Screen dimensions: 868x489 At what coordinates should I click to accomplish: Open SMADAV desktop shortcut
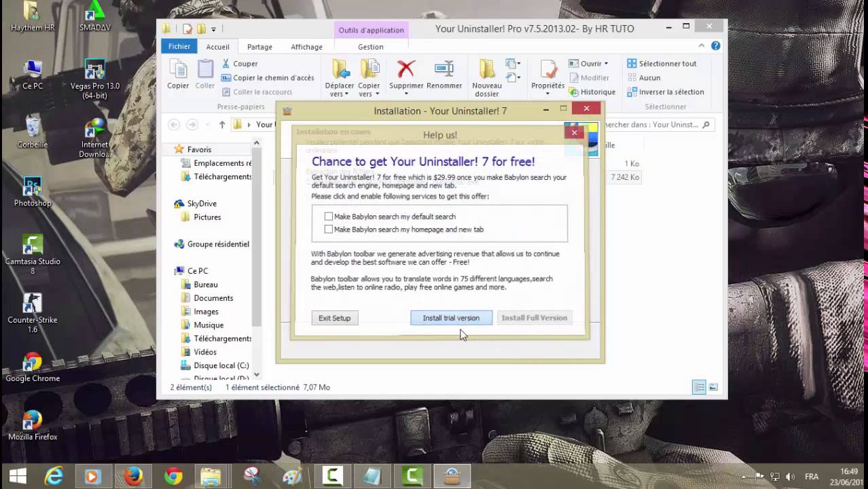(x=95, y=17)
